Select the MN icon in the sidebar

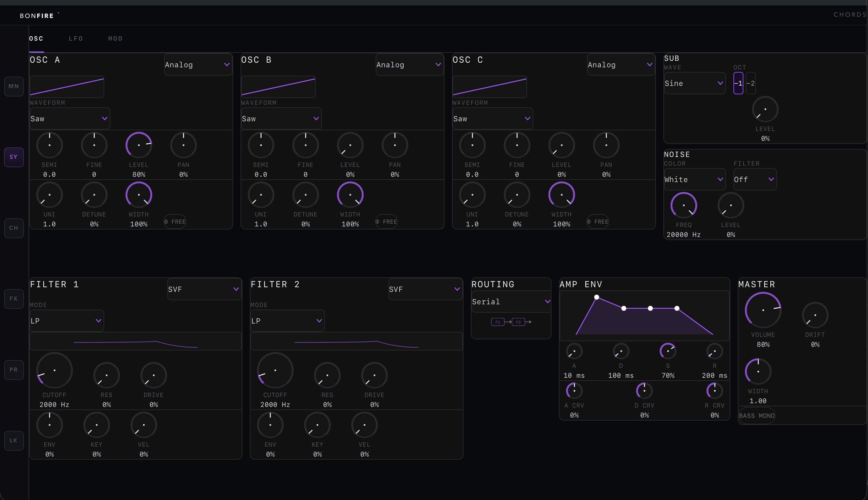[x=13, y=86]
